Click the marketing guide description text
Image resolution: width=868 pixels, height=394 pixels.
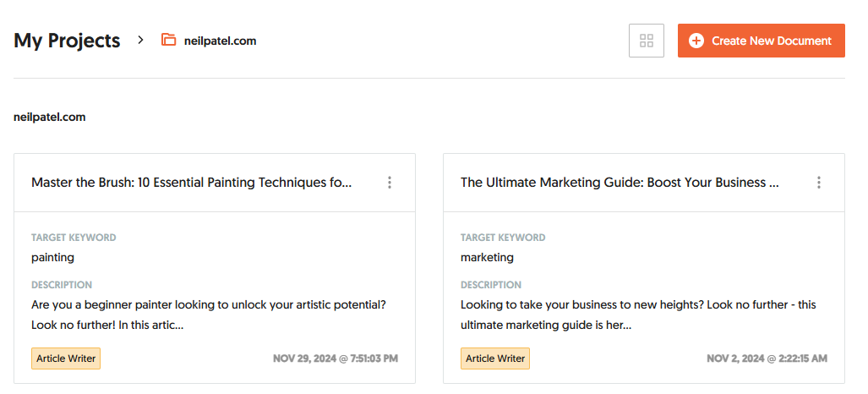(x=638, y=315)
